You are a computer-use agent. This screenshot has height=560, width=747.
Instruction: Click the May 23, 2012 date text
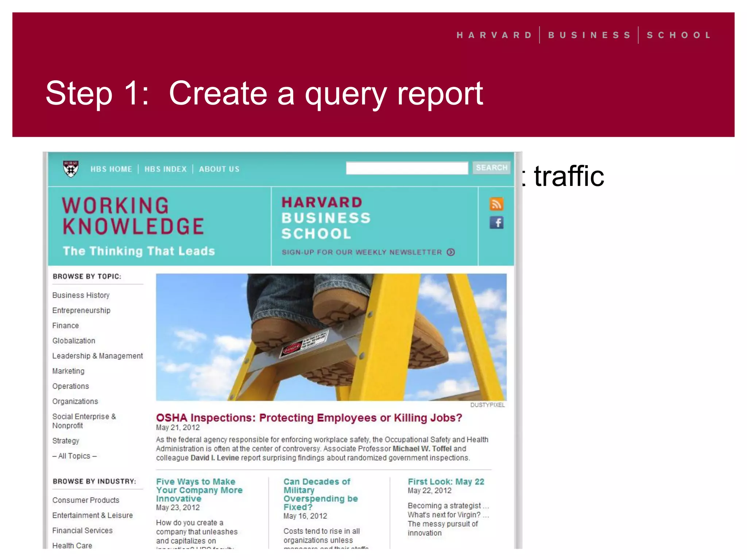click(x=178, y=507)
